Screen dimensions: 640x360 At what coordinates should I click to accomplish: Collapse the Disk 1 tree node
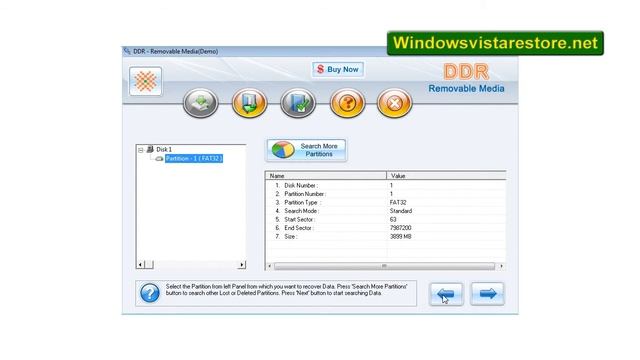(x=141, y=150)
